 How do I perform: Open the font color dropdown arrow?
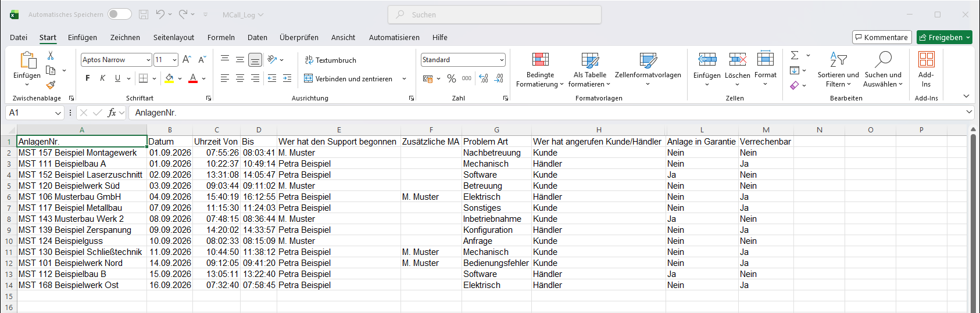(x=204, y=78)
